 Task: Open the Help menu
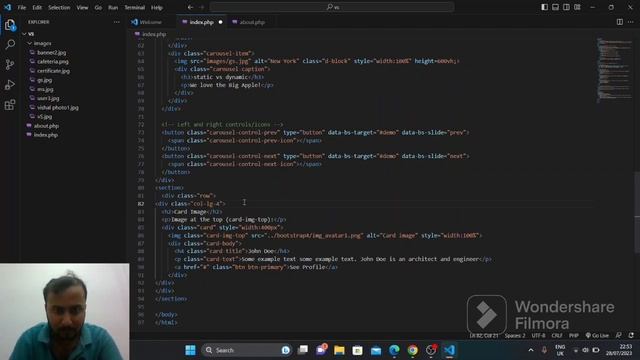tap(157, 7)
